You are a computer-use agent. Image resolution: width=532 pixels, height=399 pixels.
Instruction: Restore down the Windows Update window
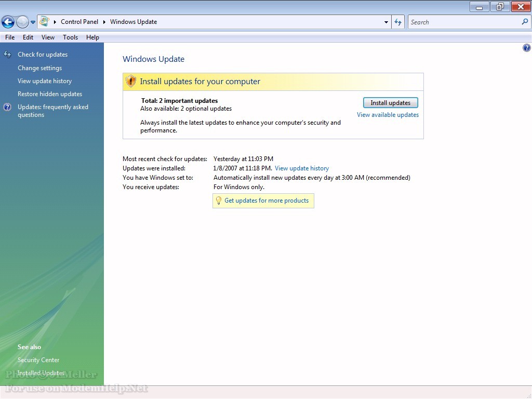500,6
